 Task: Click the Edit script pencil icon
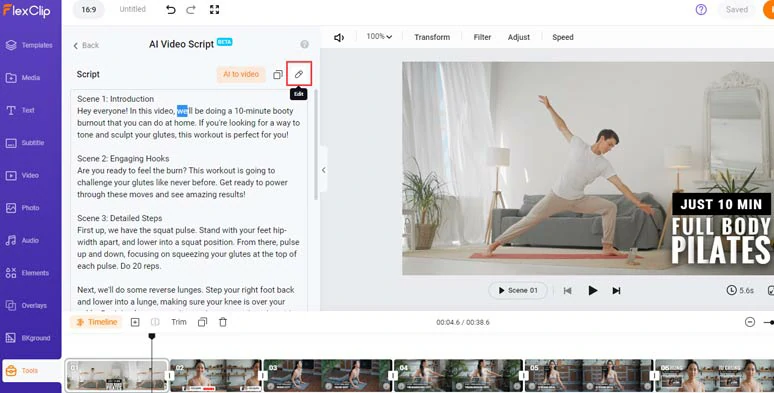(x=299, y=74)
